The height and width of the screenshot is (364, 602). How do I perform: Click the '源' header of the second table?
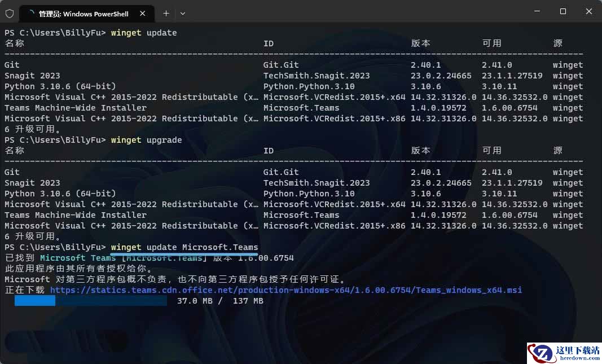558,150
